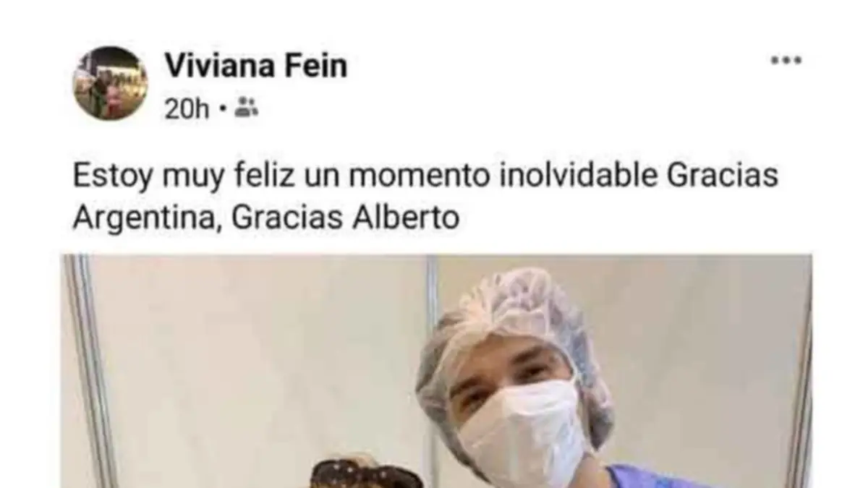Screen dimensions: 868x488
Task: Open the attached post photo
Action: [x=437, y=371]
